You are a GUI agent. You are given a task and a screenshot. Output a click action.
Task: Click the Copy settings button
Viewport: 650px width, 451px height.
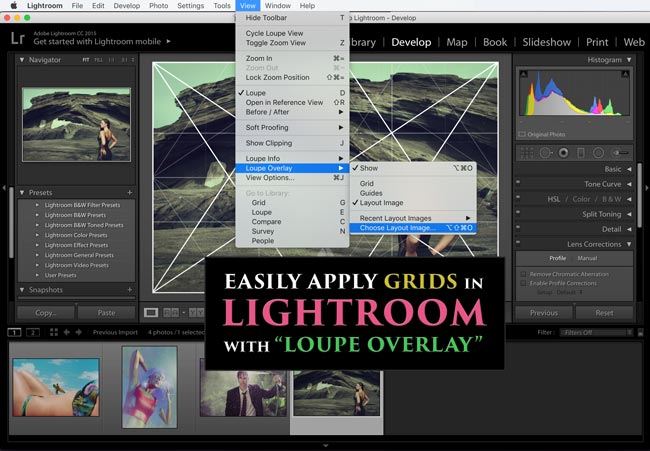pos(46,313)
